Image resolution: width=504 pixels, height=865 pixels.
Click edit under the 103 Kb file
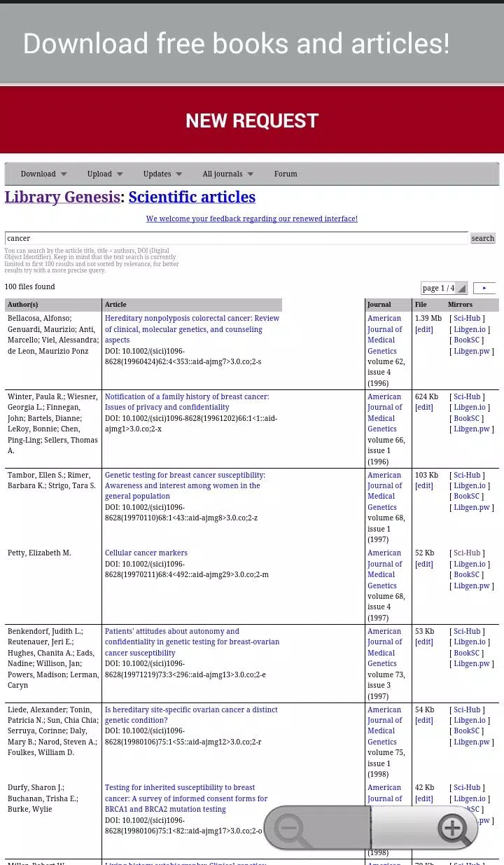pos(424,486)
